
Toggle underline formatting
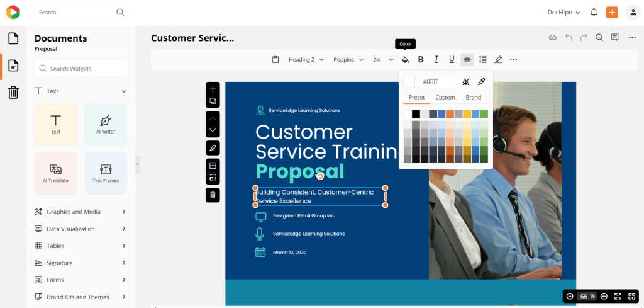(x=452, y=60)
